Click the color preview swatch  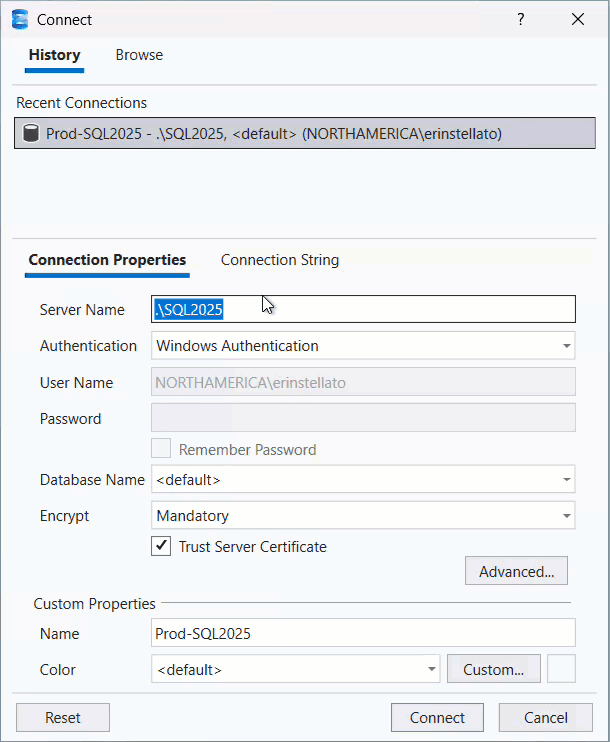click(561, 669)
